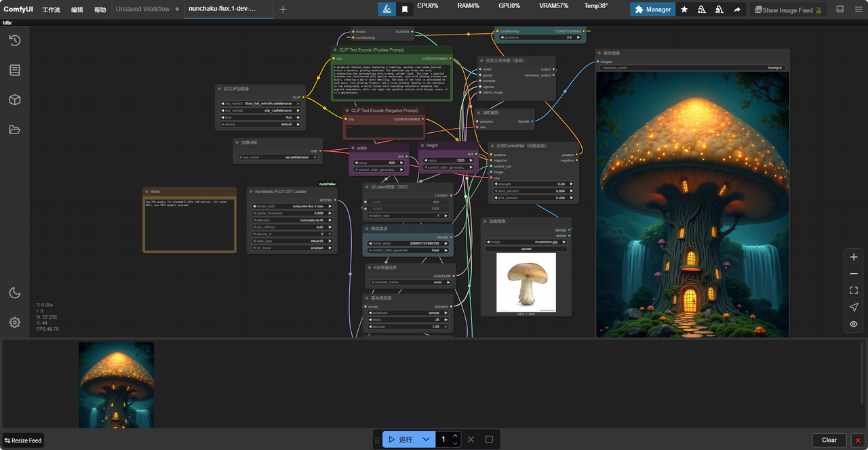The height and width of the screenshot is (450, 868).
Task: Open the workflows folder sidebar icon
Action: (x=14, y=129)
